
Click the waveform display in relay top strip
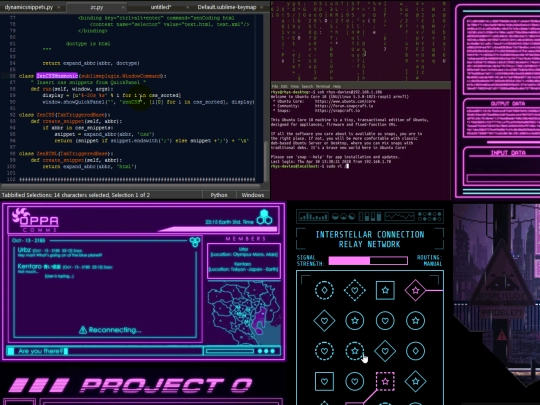click(399, 216)
